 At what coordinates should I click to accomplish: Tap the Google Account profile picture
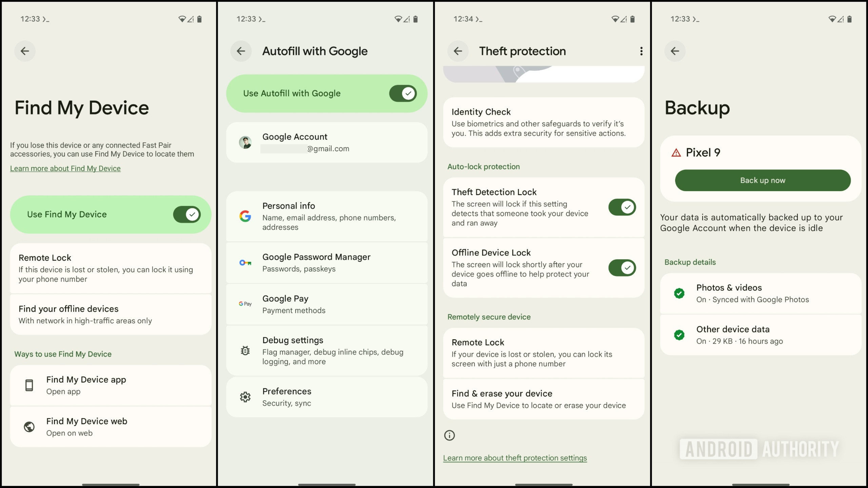click(245, 143)
